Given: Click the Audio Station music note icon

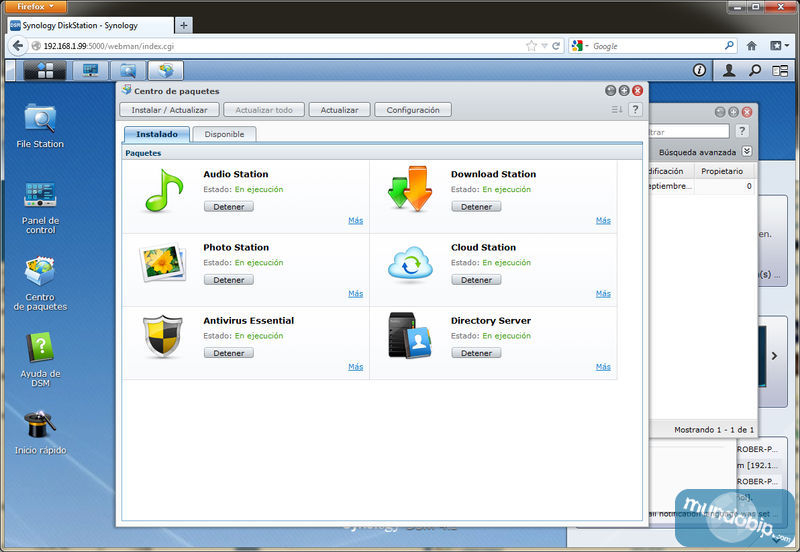Looking at the screenshot, I should point(163,191).
